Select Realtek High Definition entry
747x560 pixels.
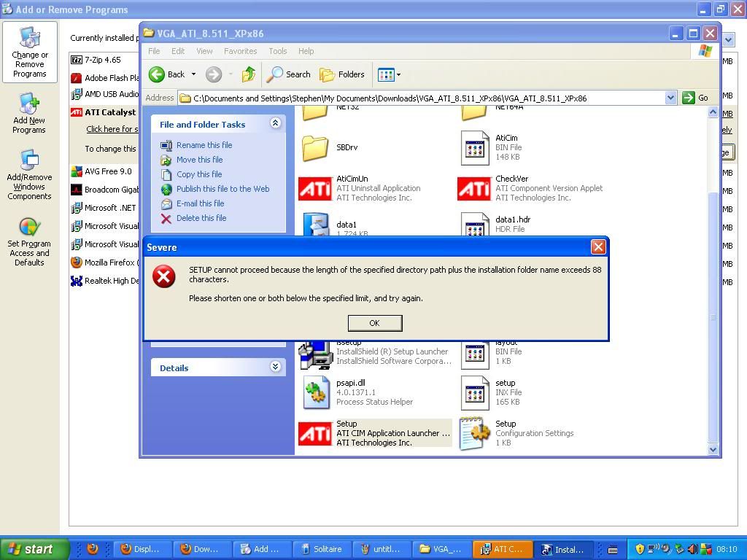(x=105, y=281)
